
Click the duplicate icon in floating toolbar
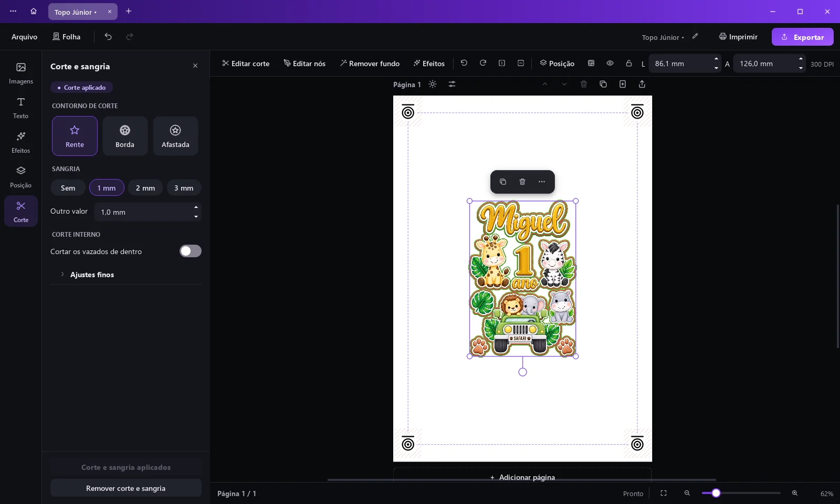pyautogui.click(x=503, y=182)
